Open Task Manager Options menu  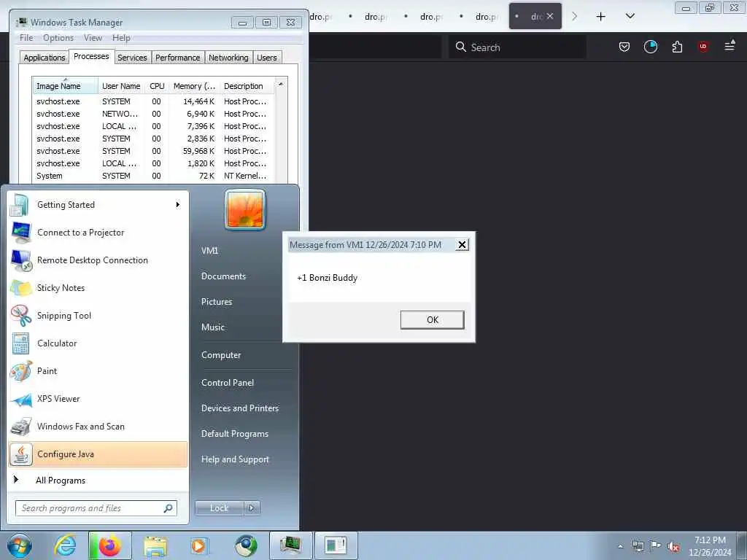tap(58, 38)
